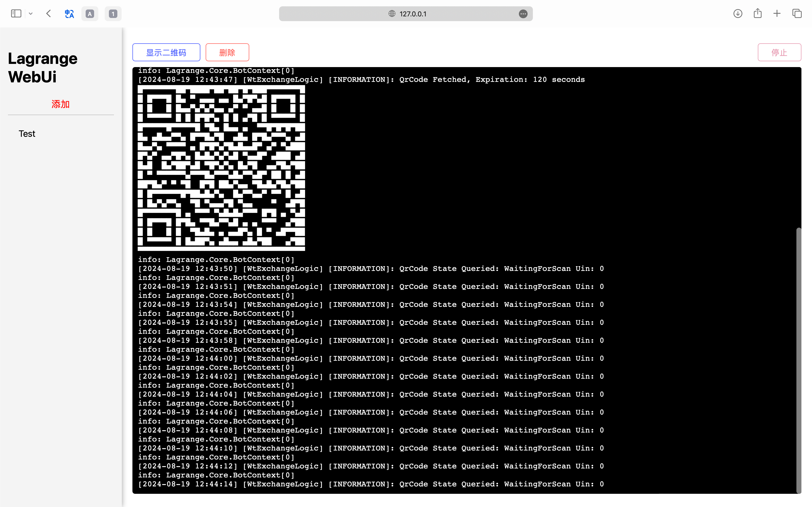Image resolution: width=812 pixels, height=507 pixels.
Task: Click the globe icon in address bar
Action: [391, 14]
